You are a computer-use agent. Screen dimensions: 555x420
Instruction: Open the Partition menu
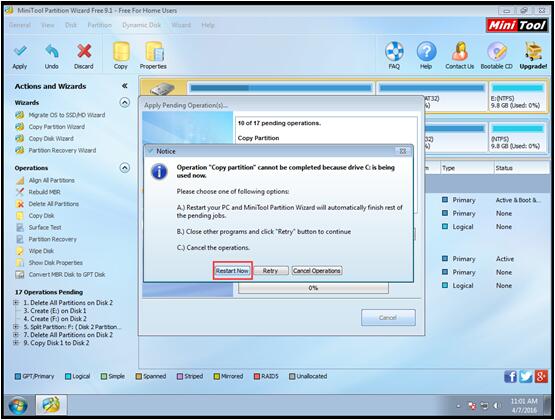99,25
